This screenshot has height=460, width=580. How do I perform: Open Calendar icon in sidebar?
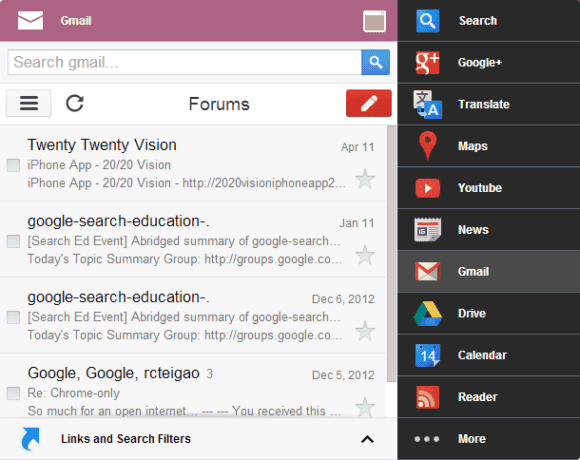428,355
